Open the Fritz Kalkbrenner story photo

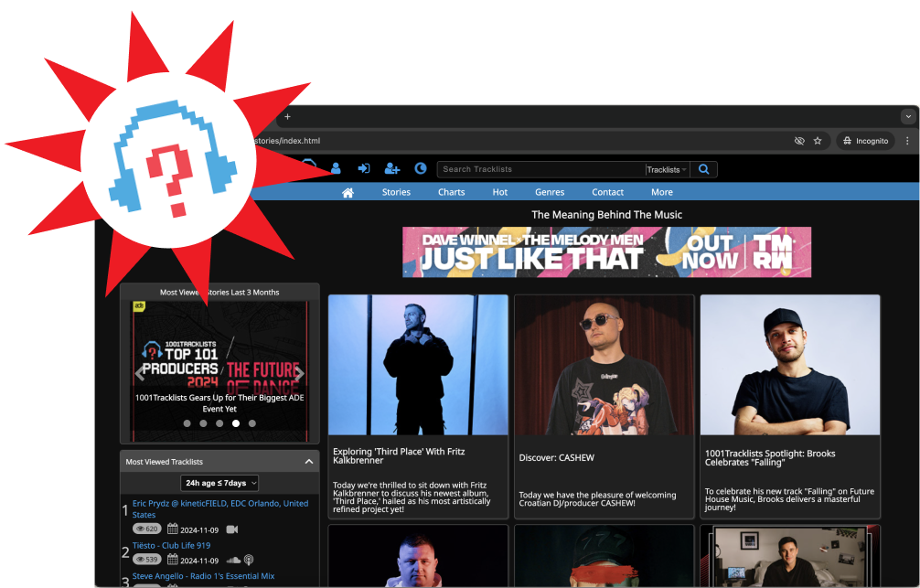click(x=418, y=365)
